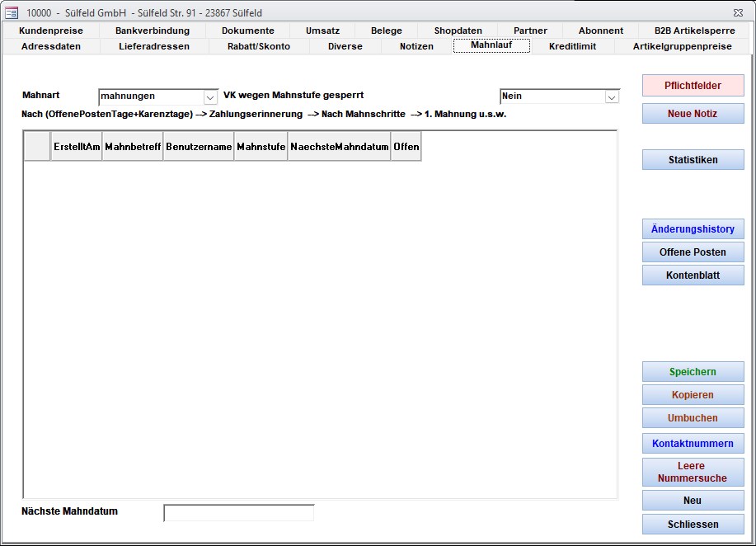This screenshot has width=756, height=546.
Task: Open the Bankverbindung tab
Action: point(152,31)
